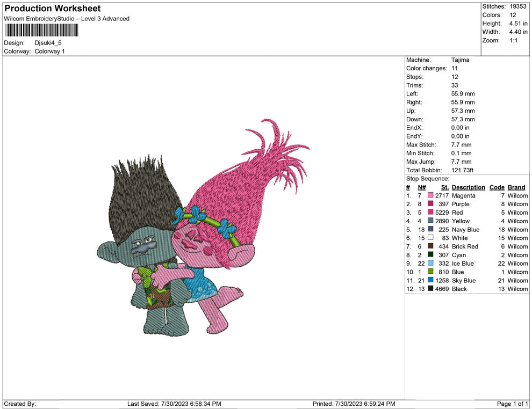The height and width of the screenshot is (409, 532).
Task: Click the Created By label in footer
Action: (x=20, y=404)
